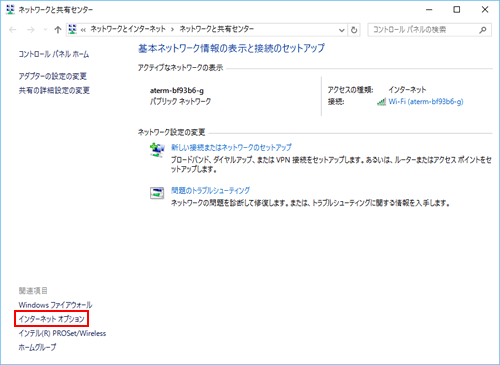Open ホームグループ link
Image resolution: width=500 pixels, height=365 pixels.
[x=37, y=347]
